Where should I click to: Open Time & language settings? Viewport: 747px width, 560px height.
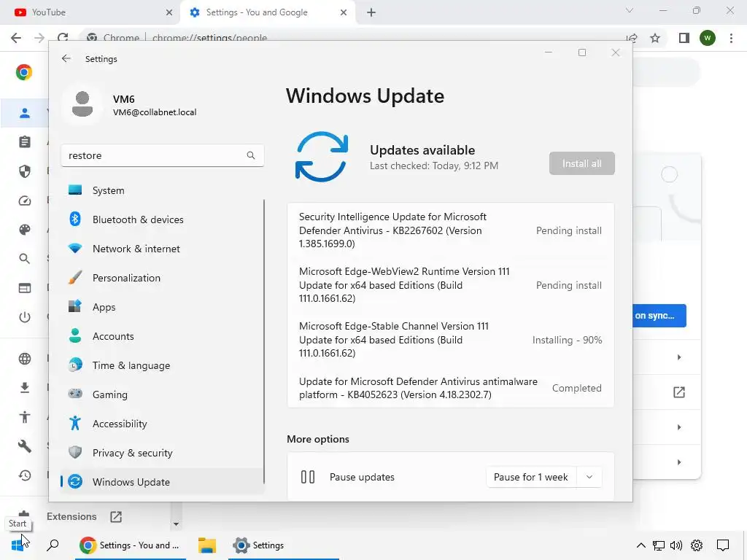click(x=162, y=365)
